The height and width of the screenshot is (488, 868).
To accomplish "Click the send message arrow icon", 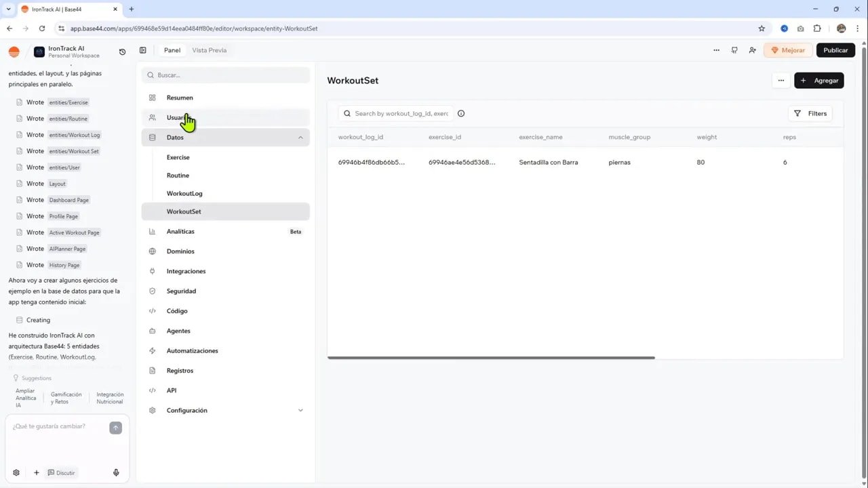I will click(x=115, y=427).
